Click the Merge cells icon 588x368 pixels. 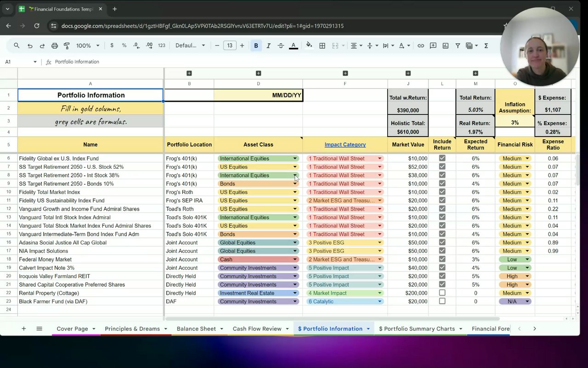pos(335,46)
